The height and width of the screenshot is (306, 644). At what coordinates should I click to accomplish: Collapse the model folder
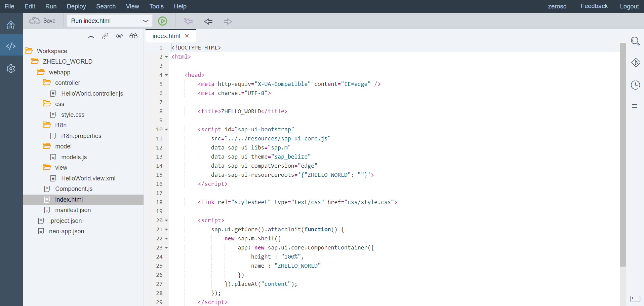point(47,146)
